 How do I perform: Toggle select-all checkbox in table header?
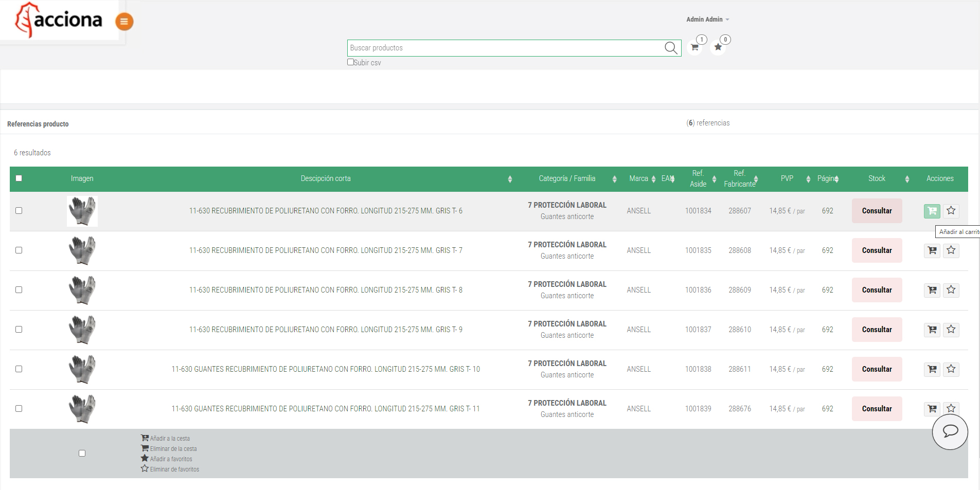[19, 178]
